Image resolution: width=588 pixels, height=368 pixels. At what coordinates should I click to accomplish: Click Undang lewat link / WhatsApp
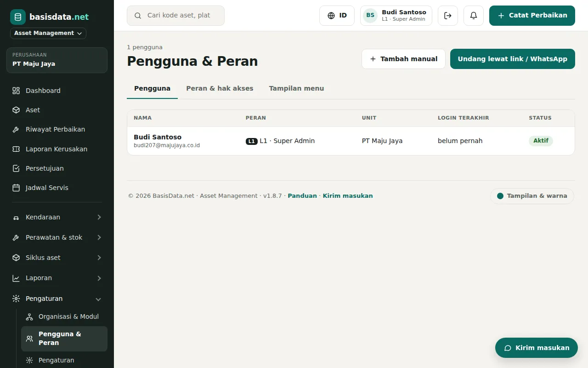tap(513, 59)
